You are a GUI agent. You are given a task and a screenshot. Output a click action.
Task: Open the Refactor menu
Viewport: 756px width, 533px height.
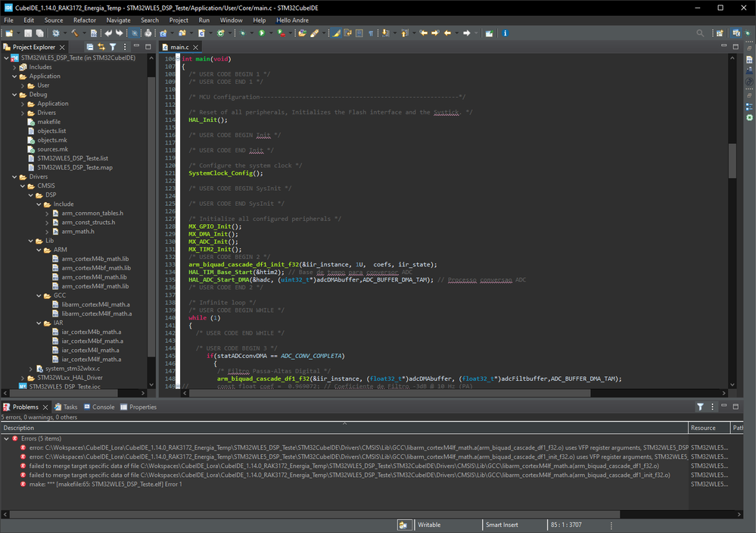pyautogui.click(x=85, y=20)
